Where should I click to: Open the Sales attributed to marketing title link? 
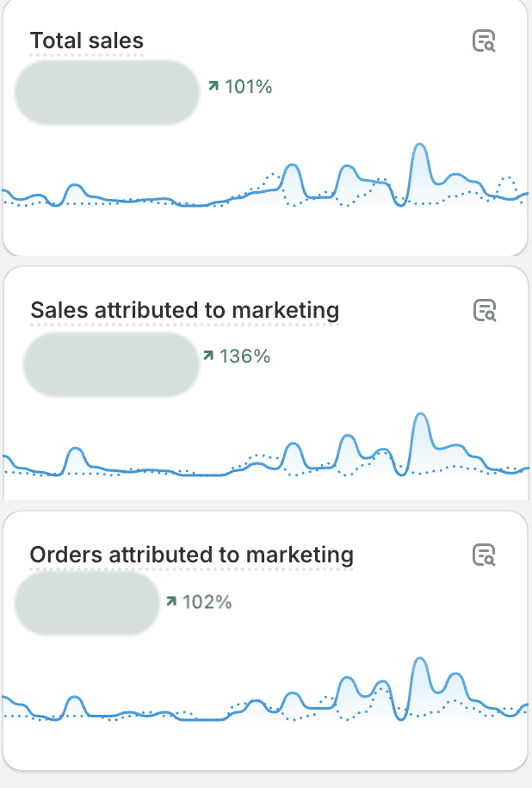pos(185,310)
